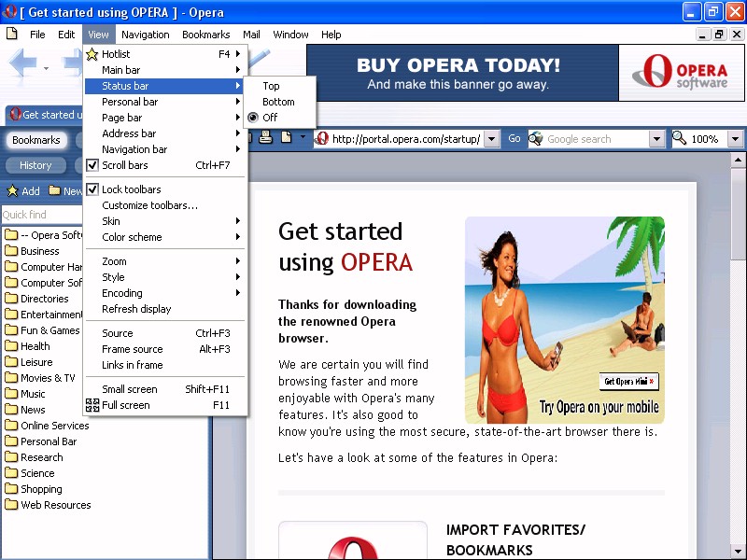Click the Get Opera Mini button on ad
Image resolution: width=747 pixels, height=560 pixels.
tap(629, 381)
